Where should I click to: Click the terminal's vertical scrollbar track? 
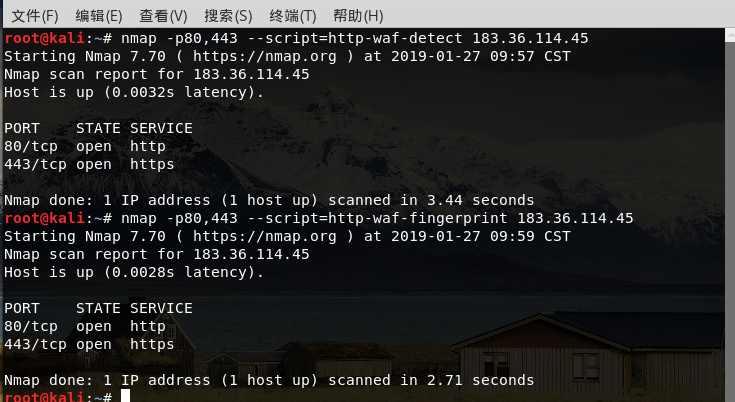[730, 220]
